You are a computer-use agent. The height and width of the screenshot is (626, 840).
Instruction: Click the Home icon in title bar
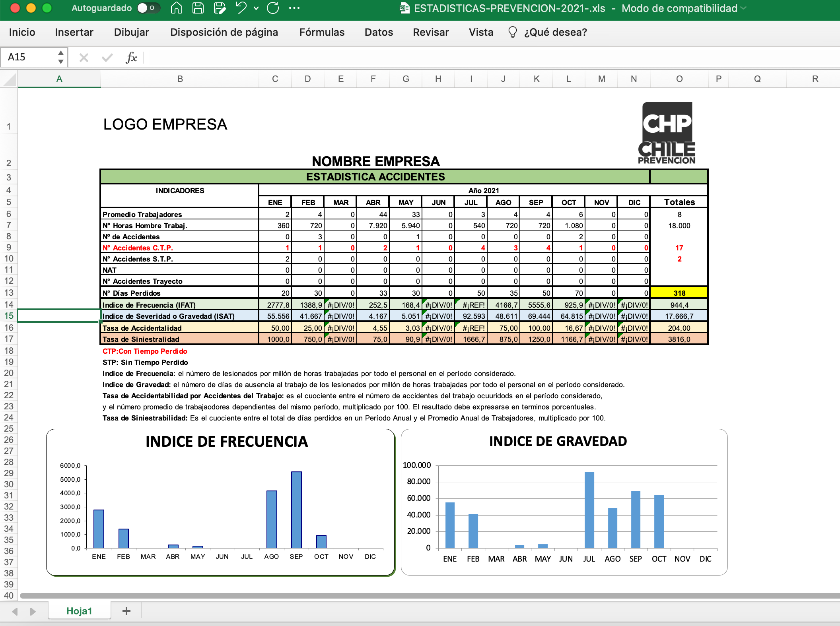(176, 8)
